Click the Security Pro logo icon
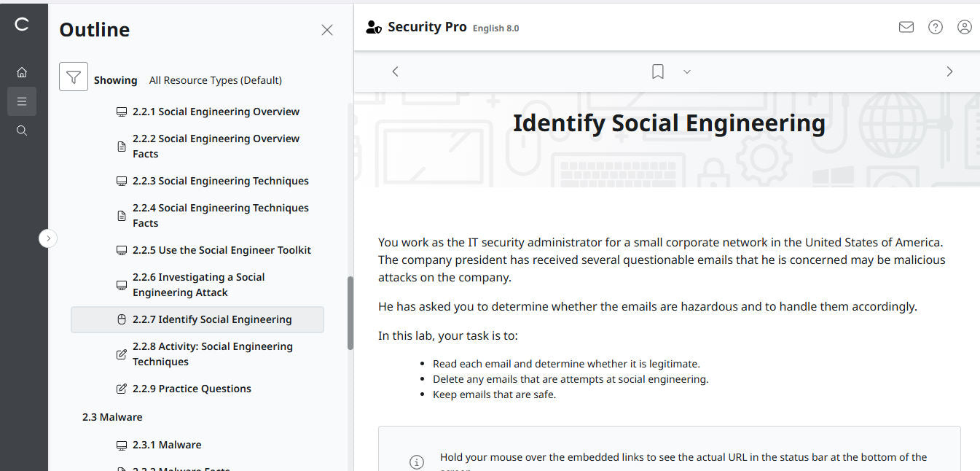 pyautogui.click(x=373, y=26)
